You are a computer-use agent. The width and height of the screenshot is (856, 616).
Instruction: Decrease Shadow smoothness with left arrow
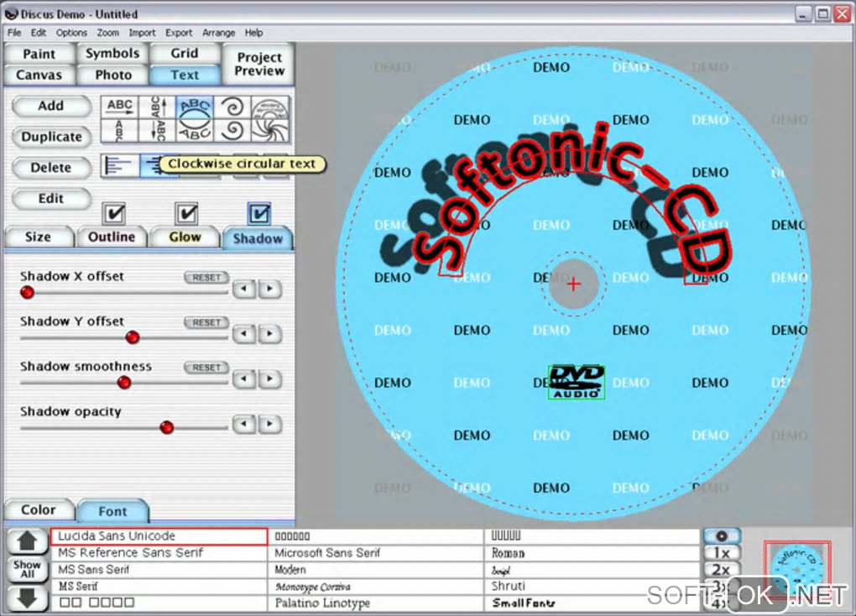click(244, 378)
